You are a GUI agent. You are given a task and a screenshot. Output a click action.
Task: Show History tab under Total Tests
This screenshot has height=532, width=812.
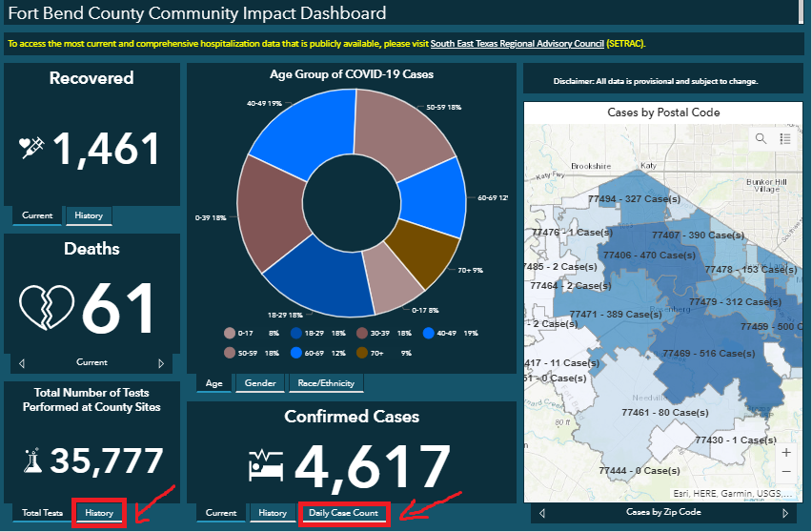(99, 513)
